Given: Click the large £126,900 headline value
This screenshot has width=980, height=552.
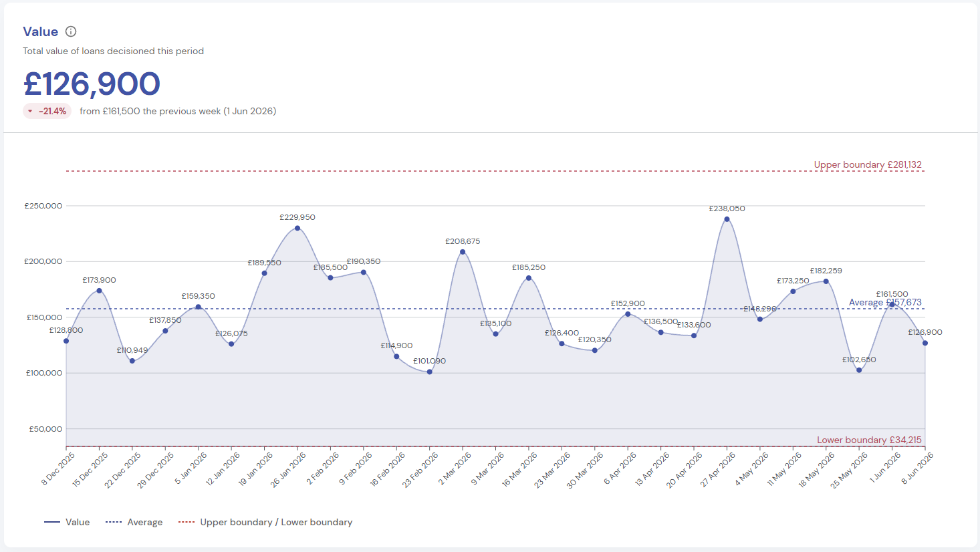Looking at the screenshot, I should (92, 84).
